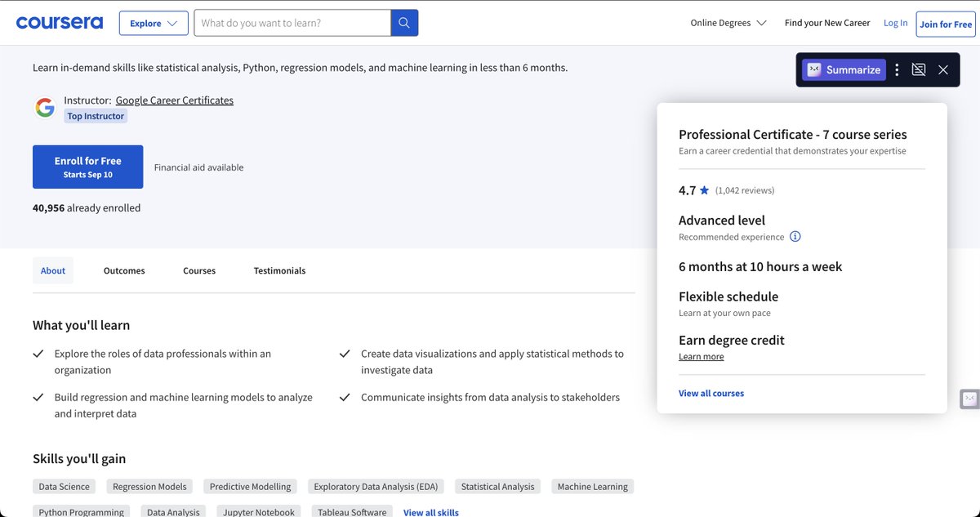Click the Learn more link under degree credit
Screen dimensions: 980x517
point(701,356)
